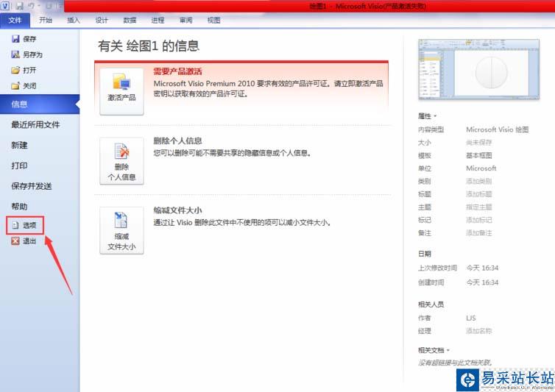Viewport: 555px width, 392px height.
Task: Click 添加标题 field to add title
Action: point(479,194)
